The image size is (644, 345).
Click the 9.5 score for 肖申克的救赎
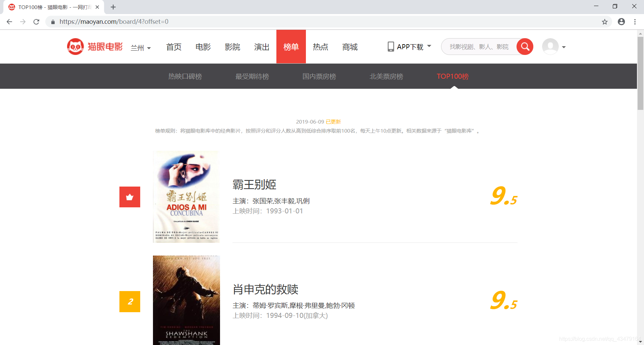[x=504, y=301]
